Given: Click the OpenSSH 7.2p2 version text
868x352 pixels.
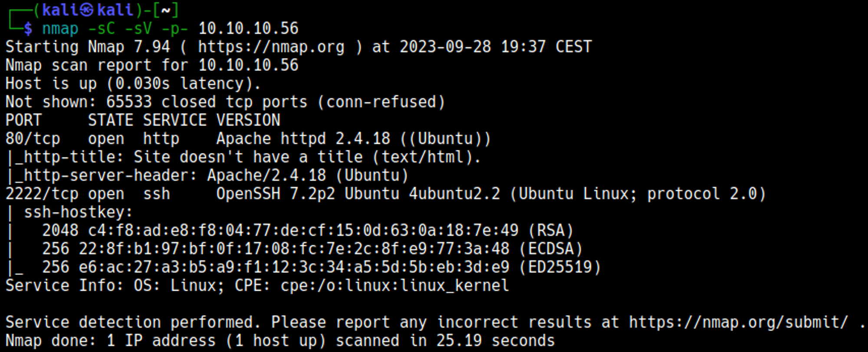Looking at the screenshot, I should pos(275,194).
